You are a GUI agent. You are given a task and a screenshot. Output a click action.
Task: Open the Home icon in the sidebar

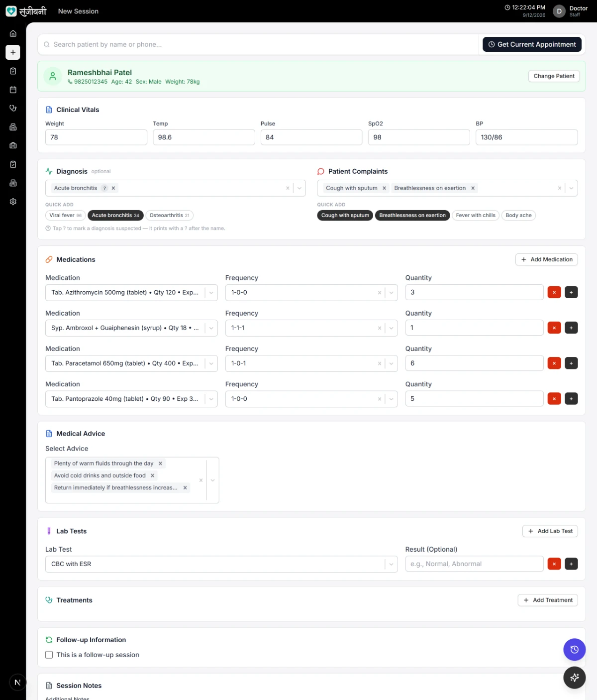click(13, 34)
